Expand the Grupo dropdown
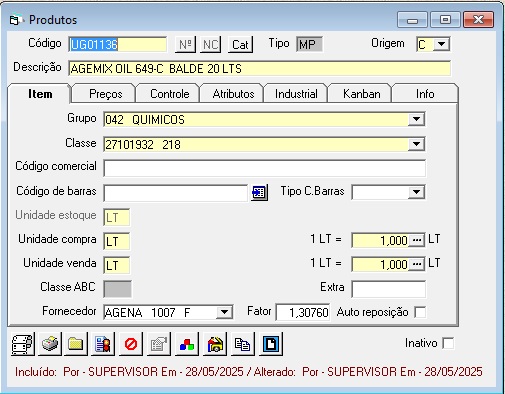This screenshot has height=394, width=505. click(x=416, y=119)
